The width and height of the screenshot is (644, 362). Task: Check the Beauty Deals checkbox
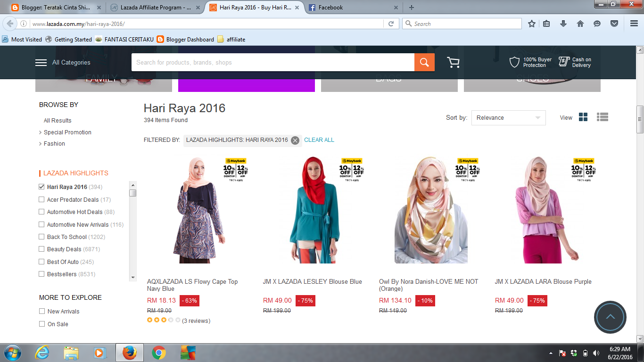[x=41, y=249]
